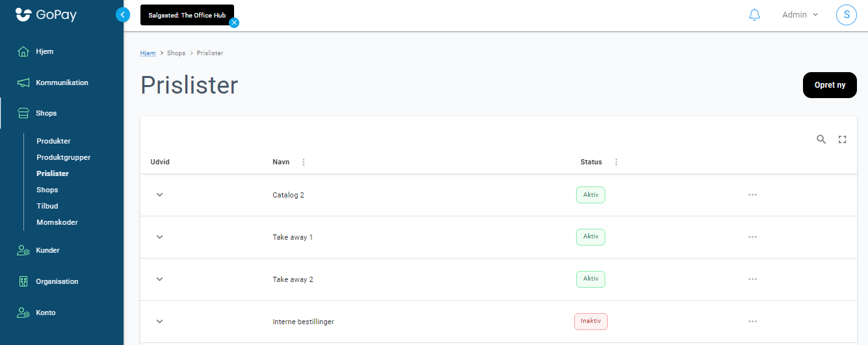
Task: Open the Status column options menu
Action: click(616, 162)
